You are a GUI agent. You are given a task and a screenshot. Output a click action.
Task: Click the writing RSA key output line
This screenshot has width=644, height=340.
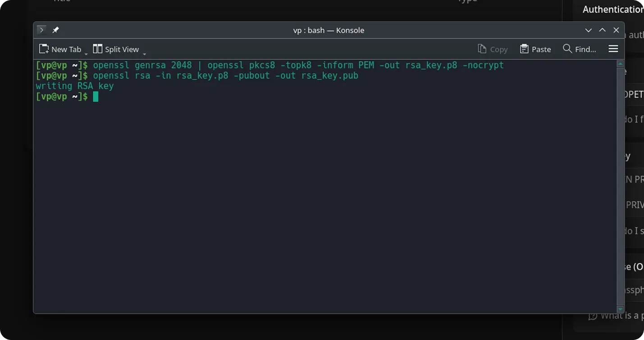click(x=74, y=86)
